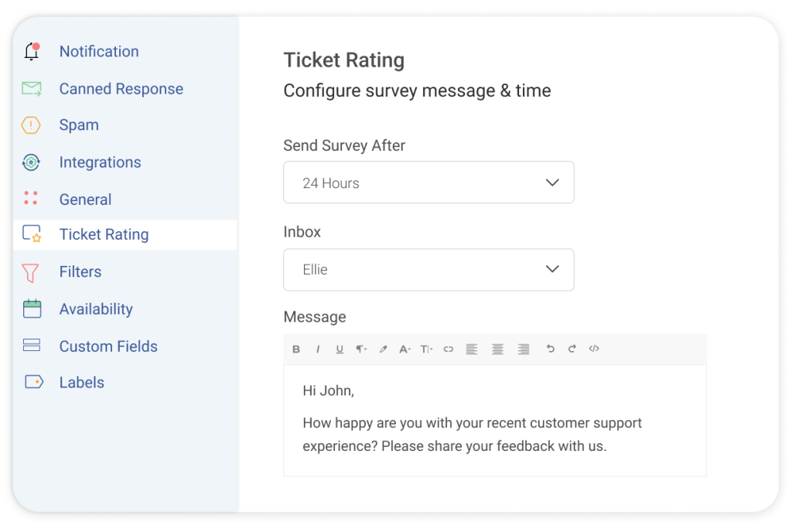Toggle italic formatting in message editor
The image size is (792, 532).
(x=318, y=350)
